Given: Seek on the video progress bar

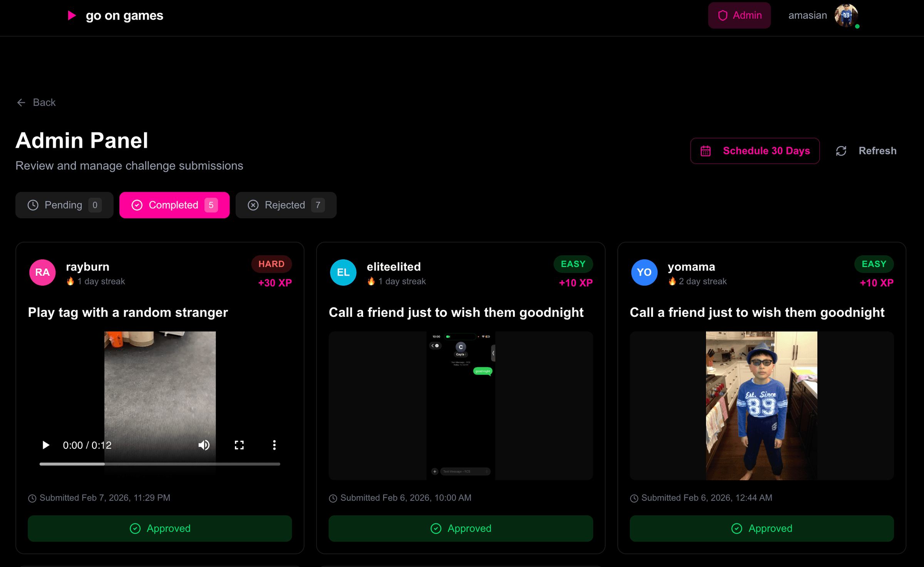Looking at the screenshot, I should coord(160,464).
